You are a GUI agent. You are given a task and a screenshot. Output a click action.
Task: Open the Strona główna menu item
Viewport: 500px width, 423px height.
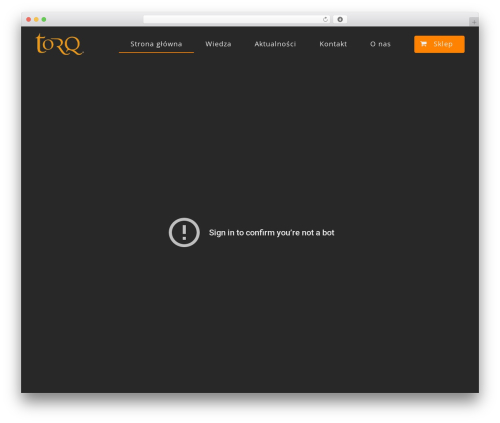[x=156, y=44]
